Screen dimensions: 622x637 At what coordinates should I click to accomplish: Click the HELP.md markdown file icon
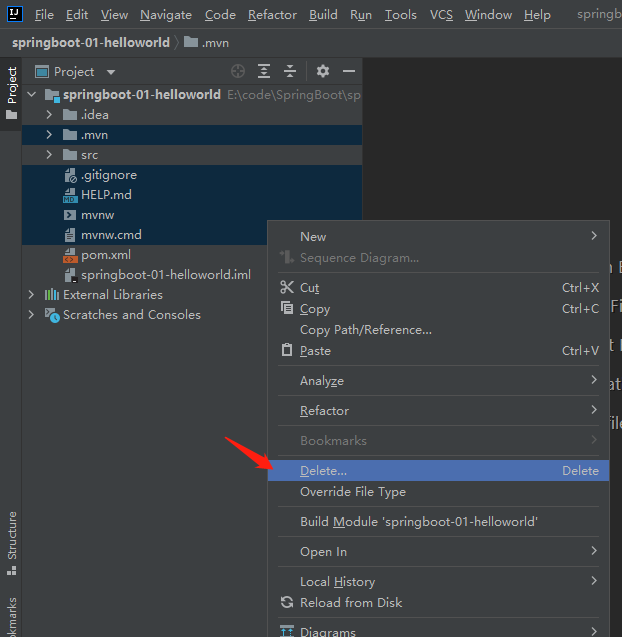(x=70, y=195)
